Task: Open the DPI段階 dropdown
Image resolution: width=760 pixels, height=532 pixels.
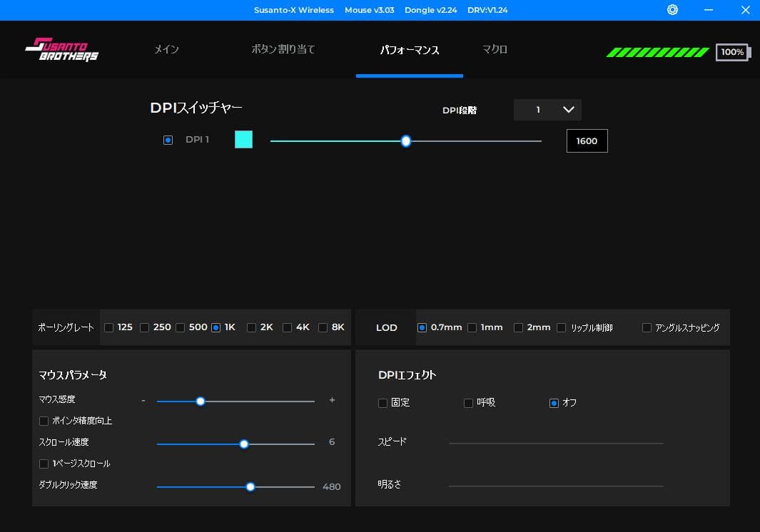Action: pos(547,110)
